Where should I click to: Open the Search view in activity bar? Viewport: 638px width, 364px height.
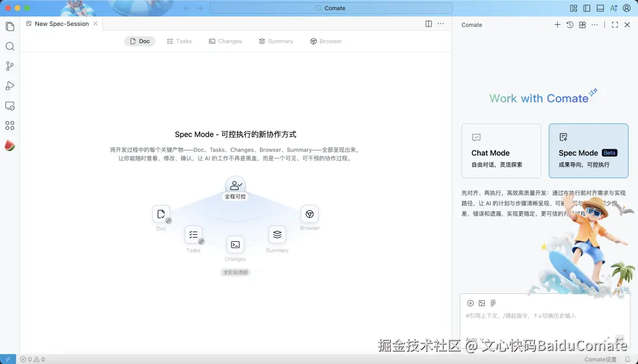(10, 47)
